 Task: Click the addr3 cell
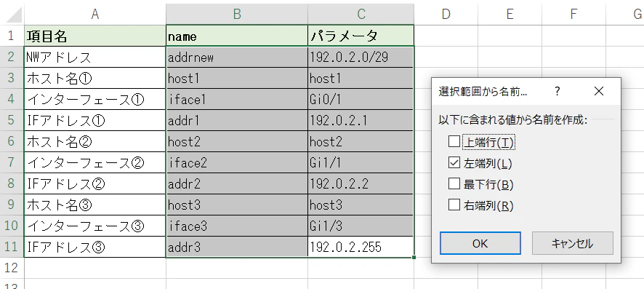point(237,247)
